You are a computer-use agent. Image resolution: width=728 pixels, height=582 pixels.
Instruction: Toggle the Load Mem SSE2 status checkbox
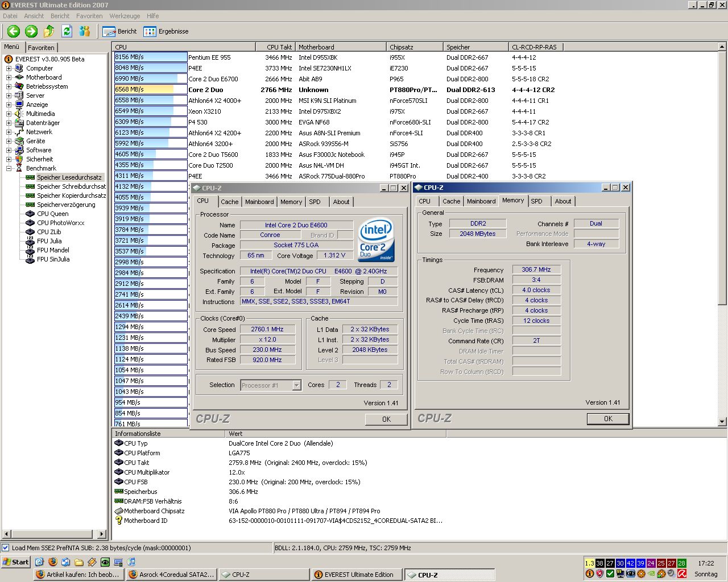click(6, 548)
